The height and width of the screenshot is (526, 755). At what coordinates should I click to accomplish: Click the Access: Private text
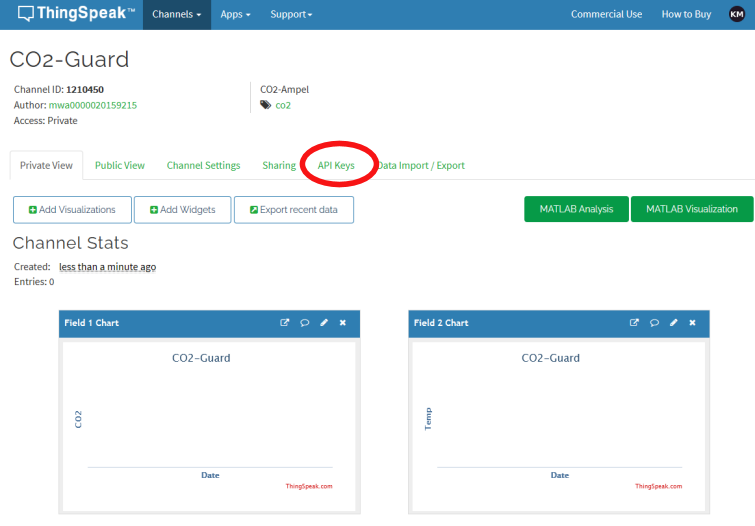46,121
